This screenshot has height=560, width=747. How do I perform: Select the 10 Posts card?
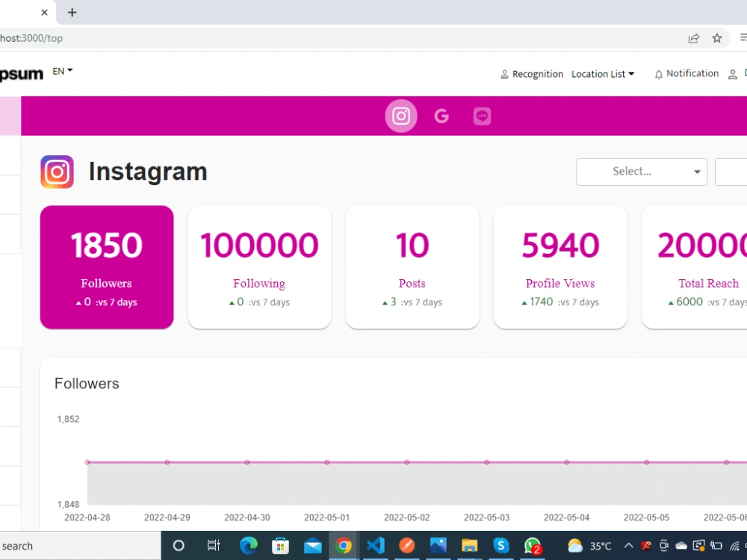412,267
